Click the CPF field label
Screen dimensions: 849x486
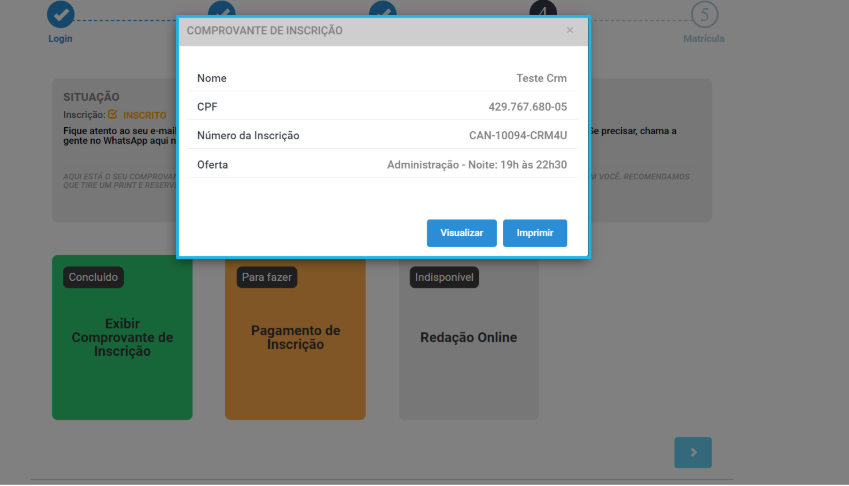pos(207,107)
